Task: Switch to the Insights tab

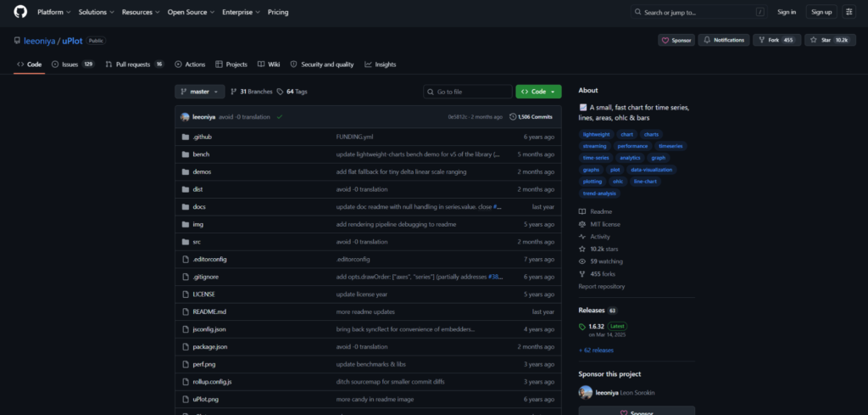Action: tap(381, 64)
